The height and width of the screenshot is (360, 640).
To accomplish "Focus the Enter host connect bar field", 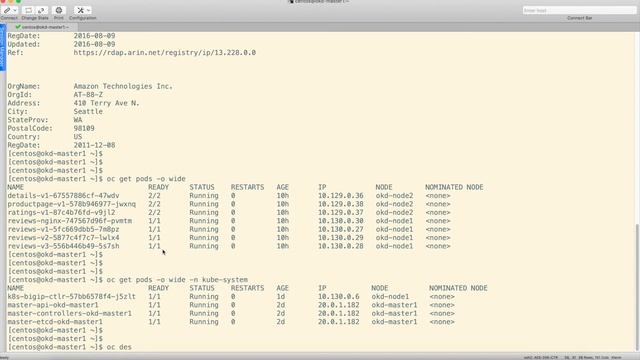I will (579, 10).
